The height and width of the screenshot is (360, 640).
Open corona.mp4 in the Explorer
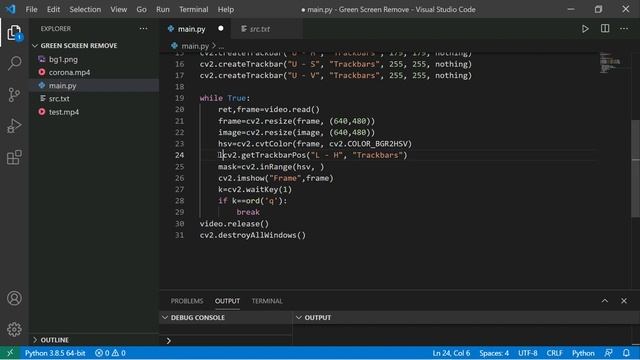coord(94,72)
